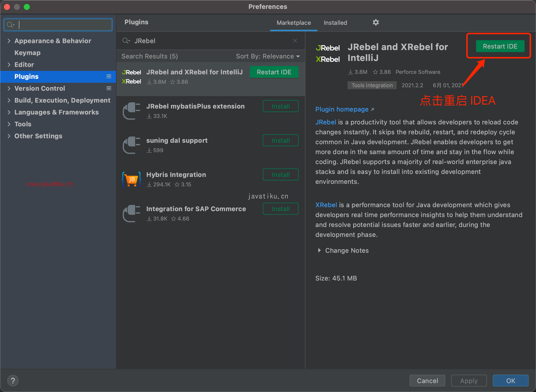The width and height of the screenshot is (536, 392).
Task: Click the Tools integration tag
Action: point(372,85)
